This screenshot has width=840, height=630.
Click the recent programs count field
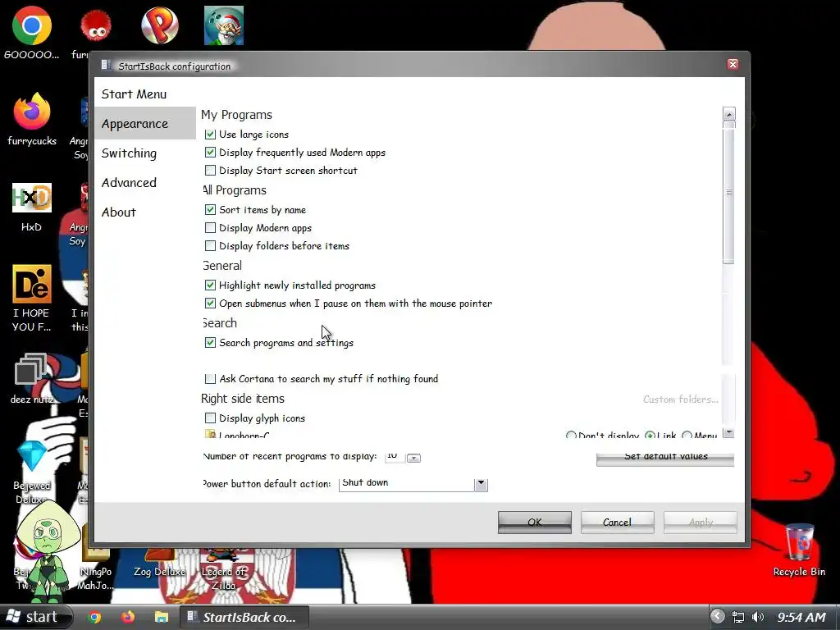(x=394, y=456)
